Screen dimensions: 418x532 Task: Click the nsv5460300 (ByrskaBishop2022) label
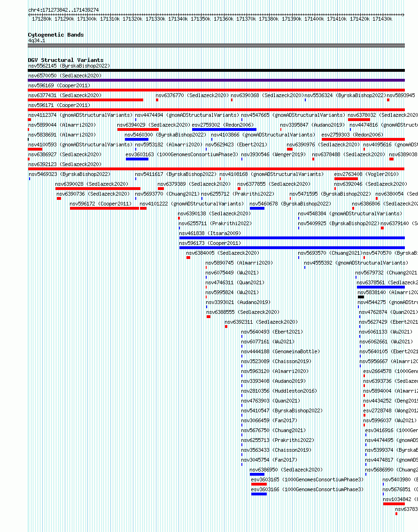(x=165, y=135)
